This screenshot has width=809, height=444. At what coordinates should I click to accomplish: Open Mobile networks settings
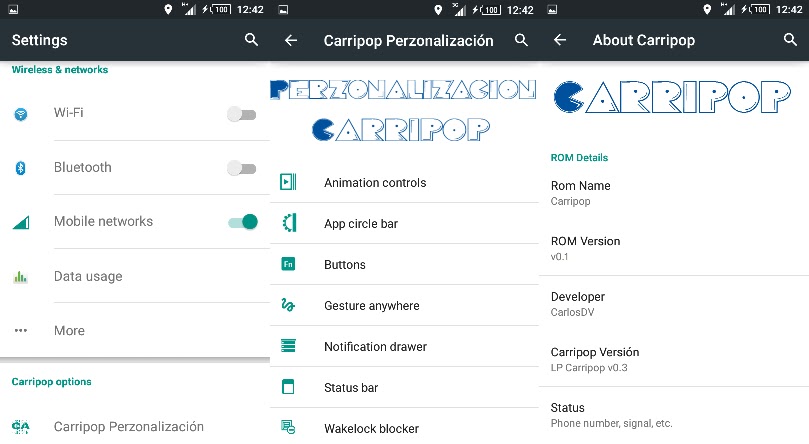[135, 222]
